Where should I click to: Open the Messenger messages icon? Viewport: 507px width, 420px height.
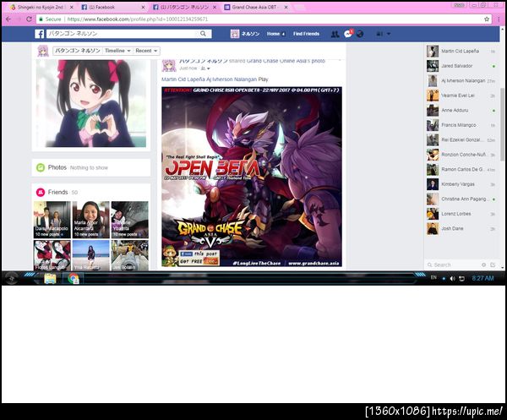pos(347,34)
